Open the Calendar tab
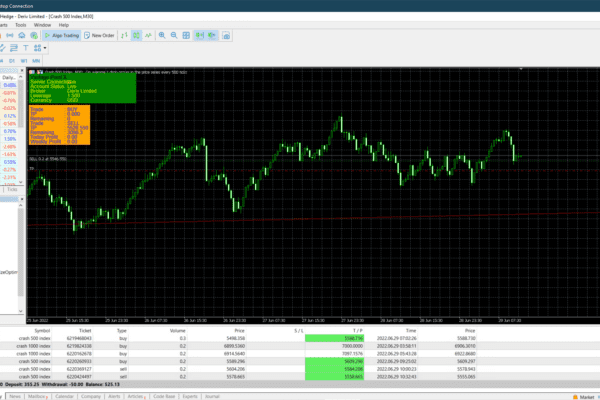This screenshot has width=600, height=400. pyautogui.click(x=64, y=397)
